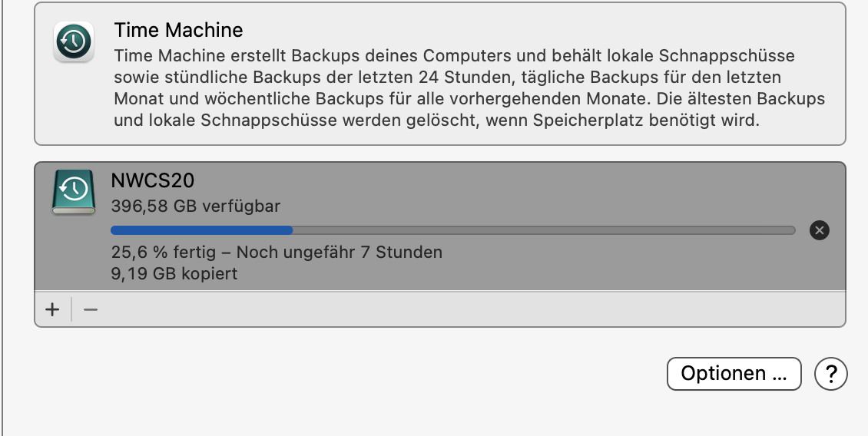
Task: Click the empty footer bar right of minus button
Action: point(461,309)
